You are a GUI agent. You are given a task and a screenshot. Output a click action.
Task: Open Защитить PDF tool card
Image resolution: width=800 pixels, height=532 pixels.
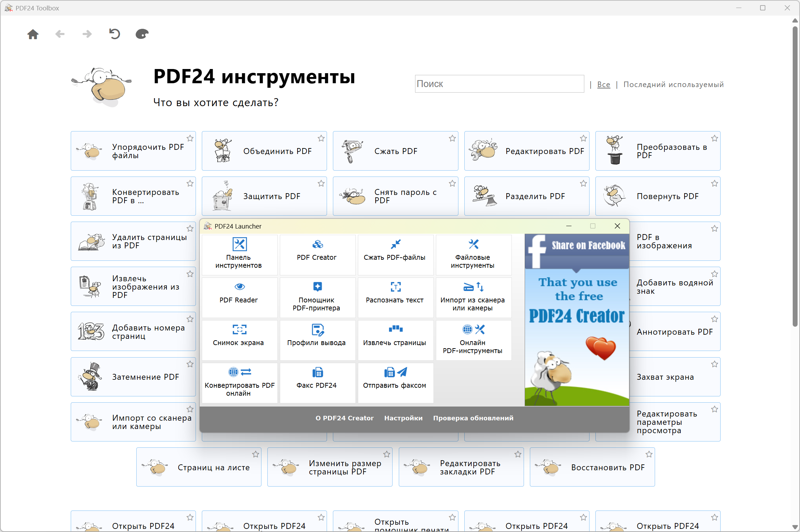[264, 196]
